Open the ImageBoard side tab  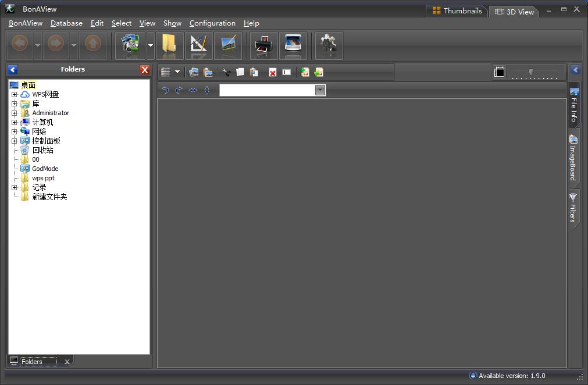coord(573,160)
